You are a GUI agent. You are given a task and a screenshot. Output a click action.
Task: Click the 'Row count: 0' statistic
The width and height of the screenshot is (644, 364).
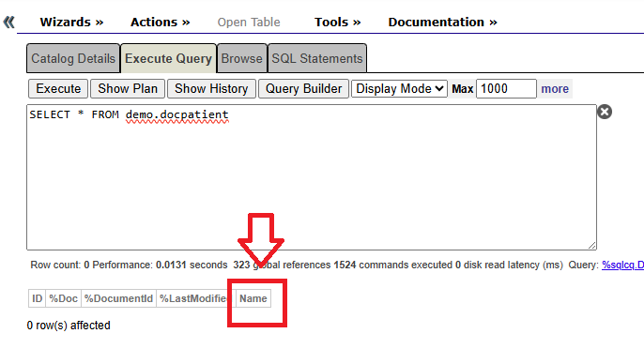click(60, 265)
